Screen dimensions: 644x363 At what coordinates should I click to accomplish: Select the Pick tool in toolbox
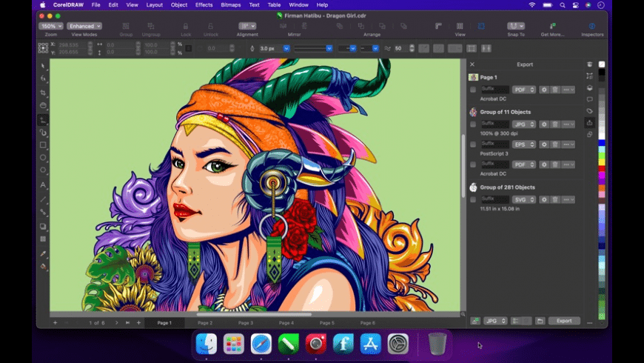point(43,66)
